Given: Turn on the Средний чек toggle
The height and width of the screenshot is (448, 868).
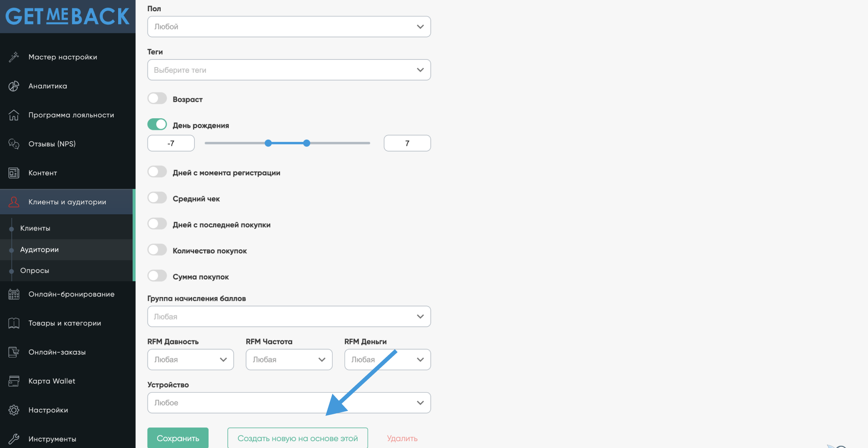Looking at the screenshot, I should pyautogui.click(x=157, y=198).
